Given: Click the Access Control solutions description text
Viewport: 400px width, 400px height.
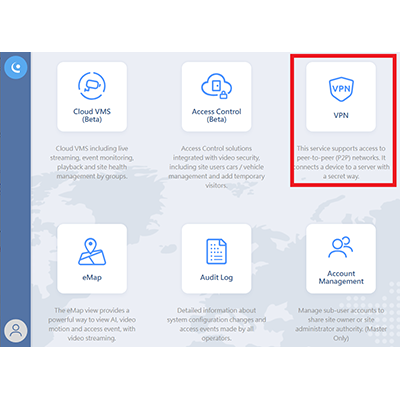Looking at the screenshot, I should pos(217,167).
